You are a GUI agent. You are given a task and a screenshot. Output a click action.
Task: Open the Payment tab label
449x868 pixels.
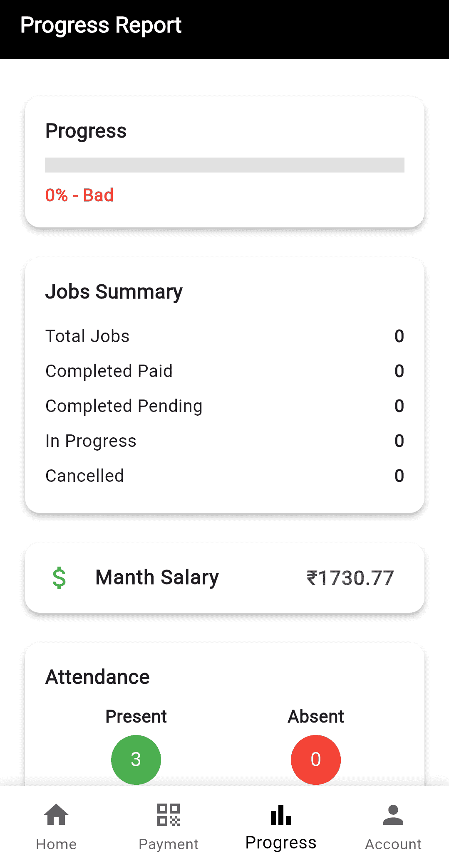169,844
